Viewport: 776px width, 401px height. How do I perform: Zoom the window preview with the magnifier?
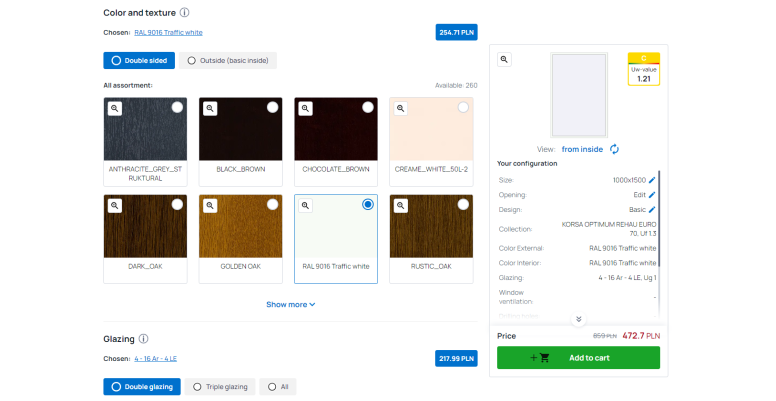tap(504, 60)
